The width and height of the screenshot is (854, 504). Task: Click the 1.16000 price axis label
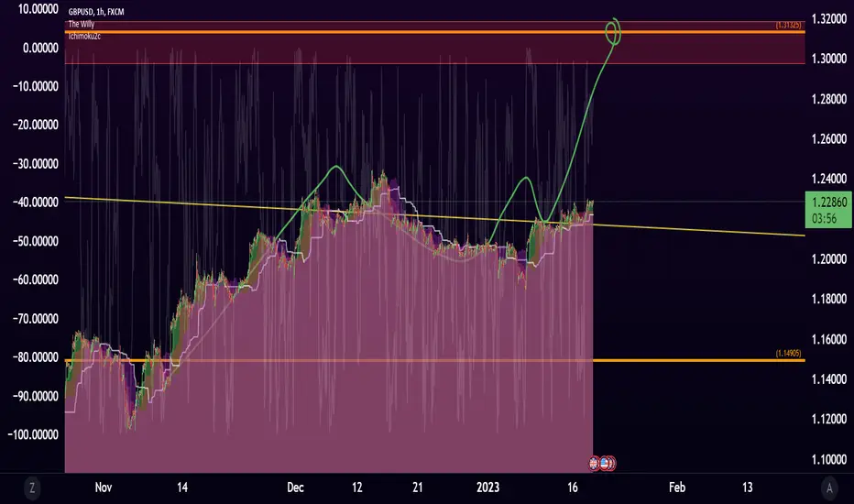click(x=829, y=339)
